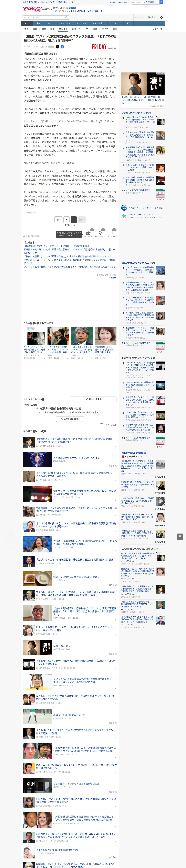Screen dimensions: 186x868
Task: Open settings with the gear icon
Action: (161, 18)
